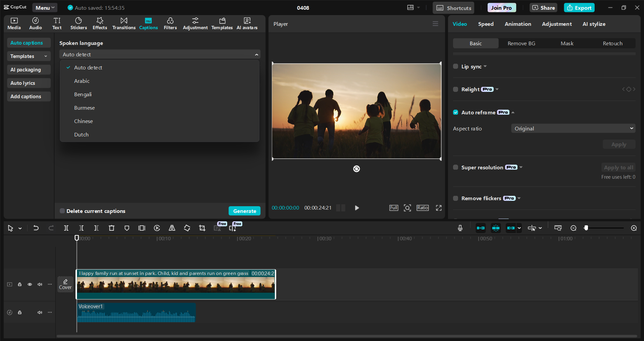Open the Filters panel
644x341 pixels.
pos(170,23)
